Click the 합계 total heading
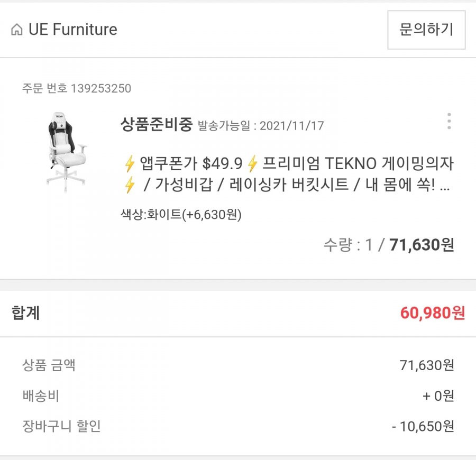This screenshot has height=460, width=476. [25, 313]
